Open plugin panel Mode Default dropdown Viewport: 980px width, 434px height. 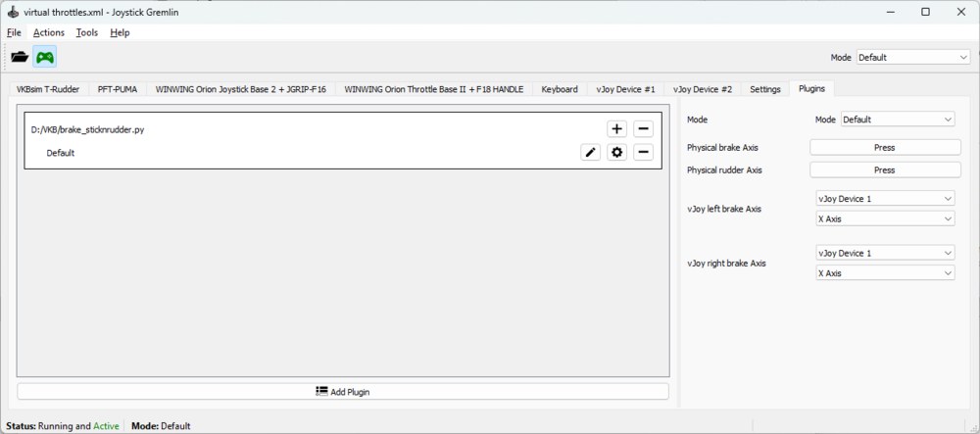coord(898,120)
